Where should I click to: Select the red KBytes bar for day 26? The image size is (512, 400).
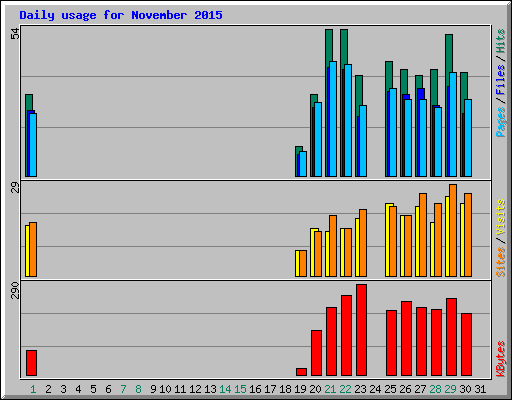click(406, 338)
